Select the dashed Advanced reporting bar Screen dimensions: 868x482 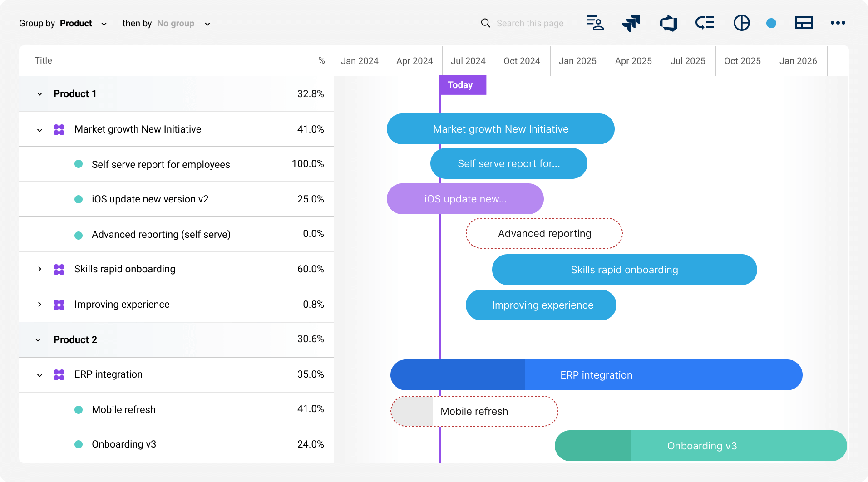point(544,233)
